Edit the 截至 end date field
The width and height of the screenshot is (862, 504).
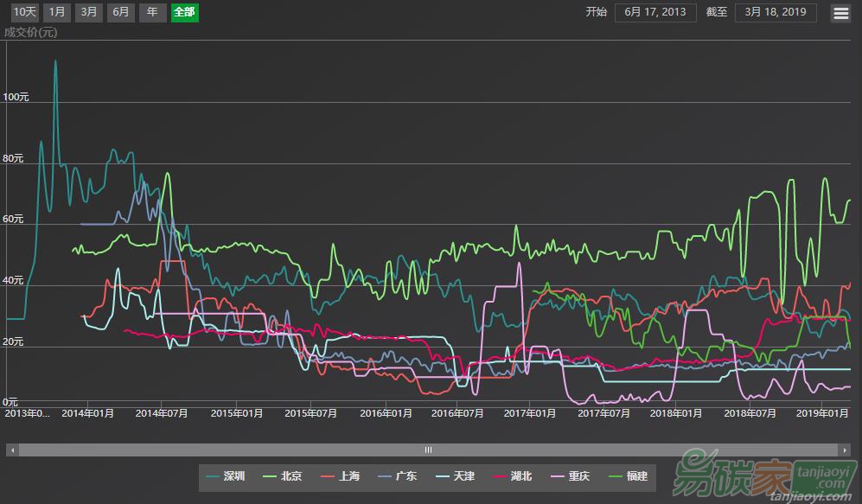point(775,12)
